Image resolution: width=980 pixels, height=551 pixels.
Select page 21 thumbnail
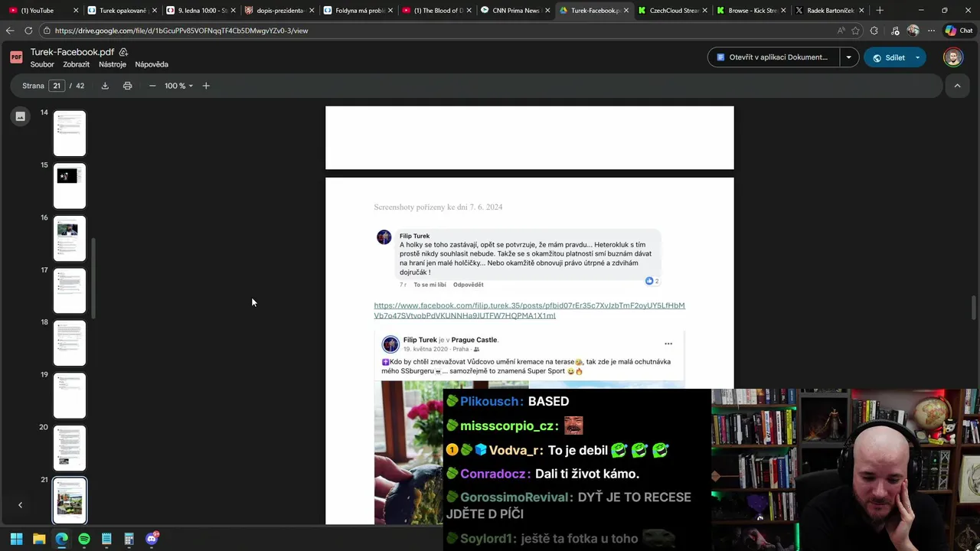70,500
